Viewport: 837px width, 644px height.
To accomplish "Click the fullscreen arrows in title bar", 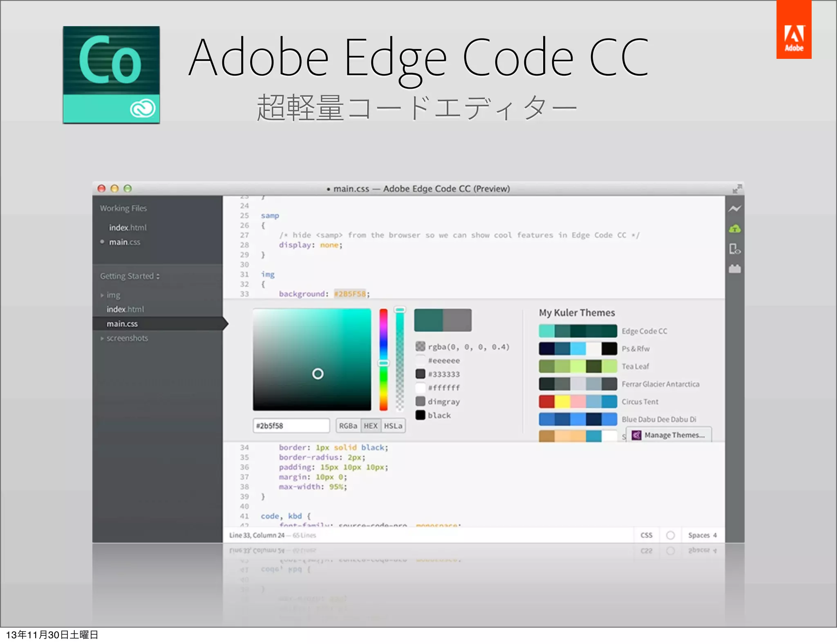I will click(736, 189).
